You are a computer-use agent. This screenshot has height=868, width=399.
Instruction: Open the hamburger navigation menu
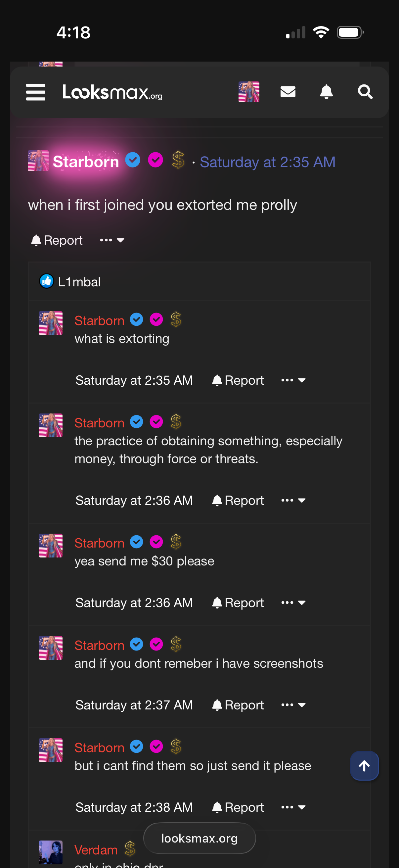[36, 92]
